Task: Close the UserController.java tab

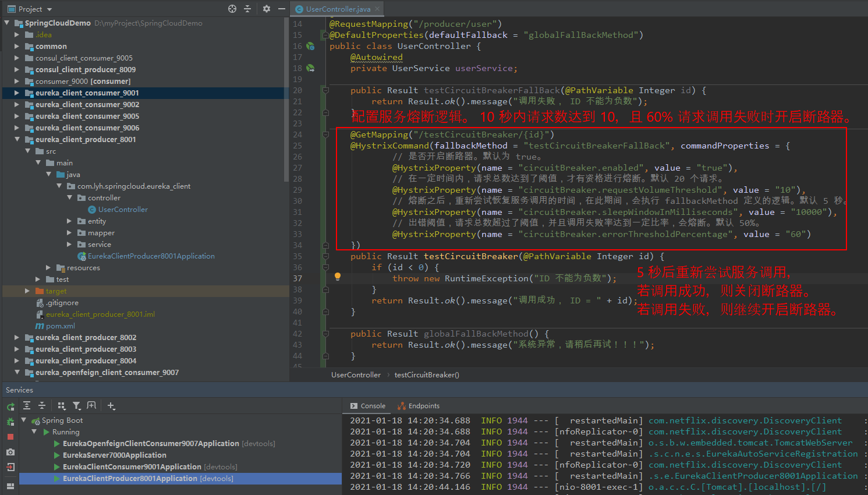Action: (x=377, y=9)
